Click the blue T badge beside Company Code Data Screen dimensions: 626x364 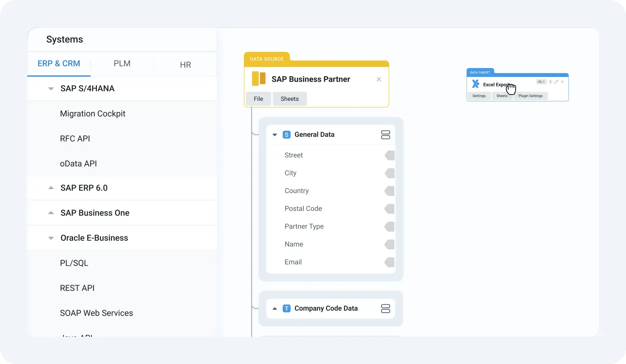point(286,309)
